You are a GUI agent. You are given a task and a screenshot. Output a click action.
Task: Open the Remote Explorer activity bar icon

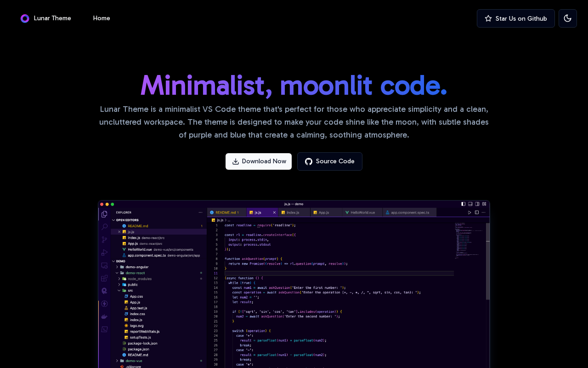tap(104, 265)
